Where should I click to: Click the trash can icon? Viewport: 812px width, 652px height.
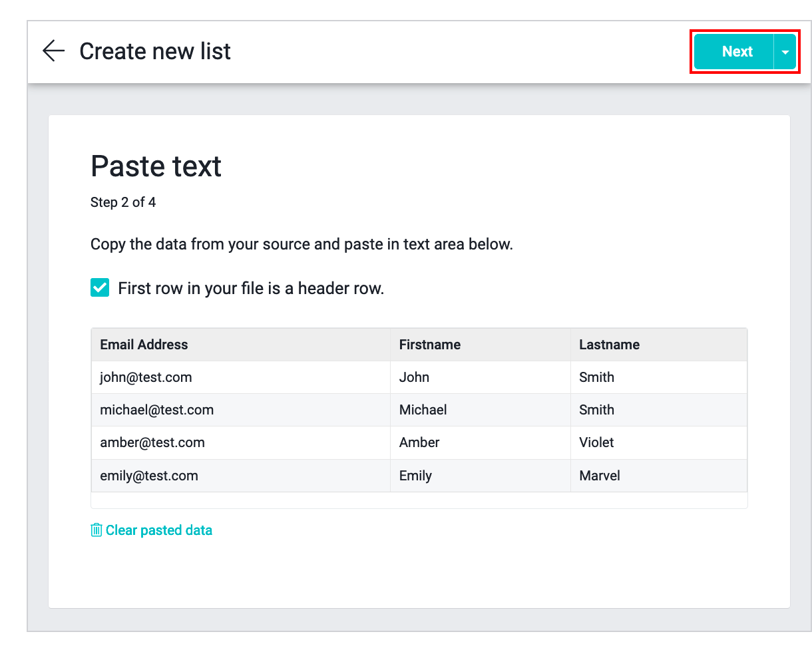(x=97, y=530)
